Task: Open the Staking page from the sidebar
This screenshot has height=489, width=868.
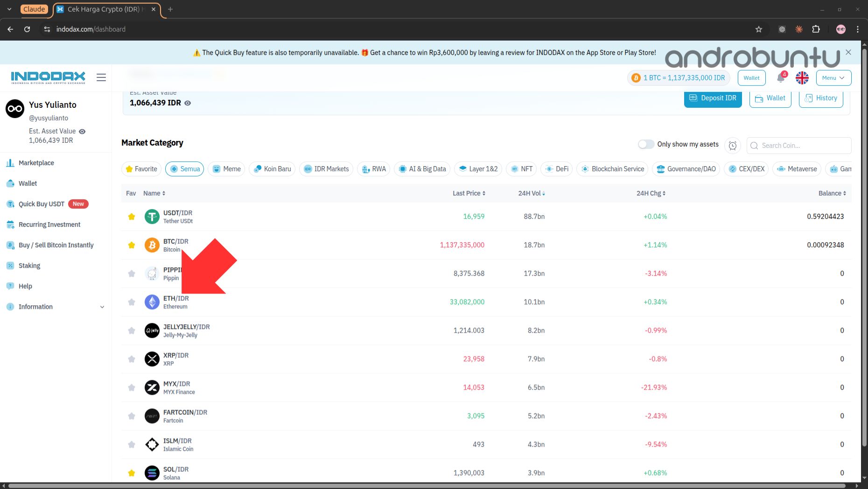Action: click(x=29, y=265)
